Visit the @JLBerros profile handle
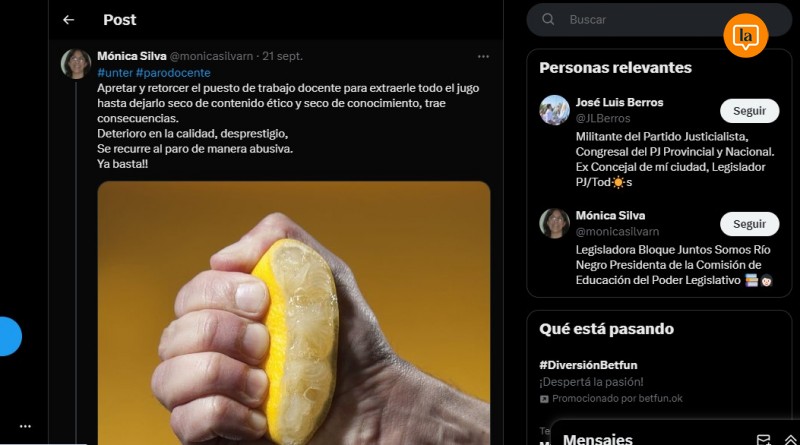Viewport: 800px width, 445px height. pyautogui.click(x=603, y=118)
